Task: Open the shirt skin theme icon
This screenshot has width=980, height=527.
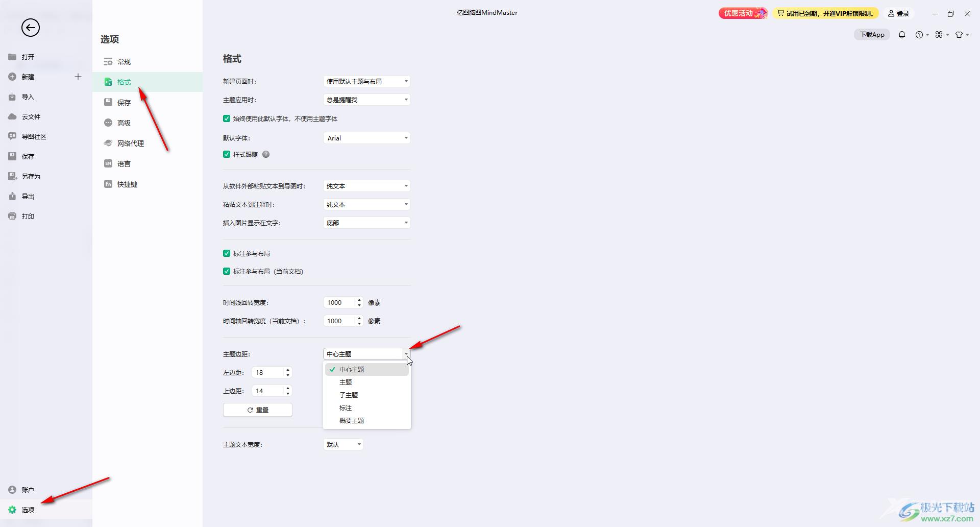Action: click(x=962, y=35)
